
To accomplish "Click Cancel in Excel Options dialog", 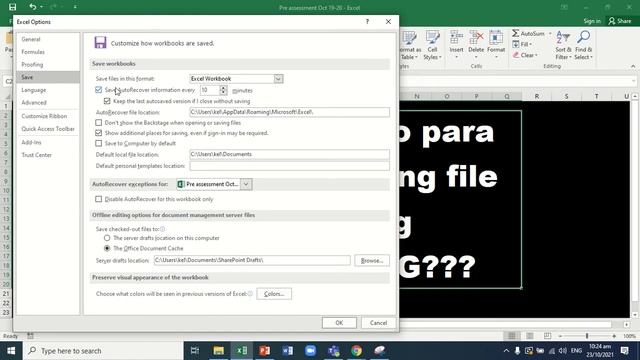I will pos(378,323).
